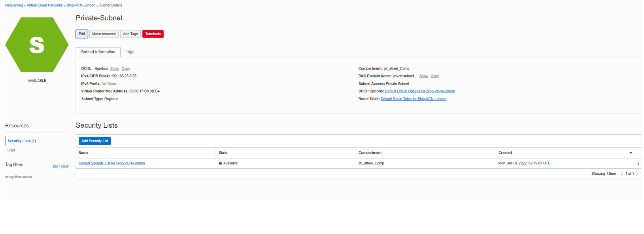Image resolution: width=644 pixels, height=234 pixels.
Task: Click the green subnet hexagon icon
Action: tap(37, 45)
